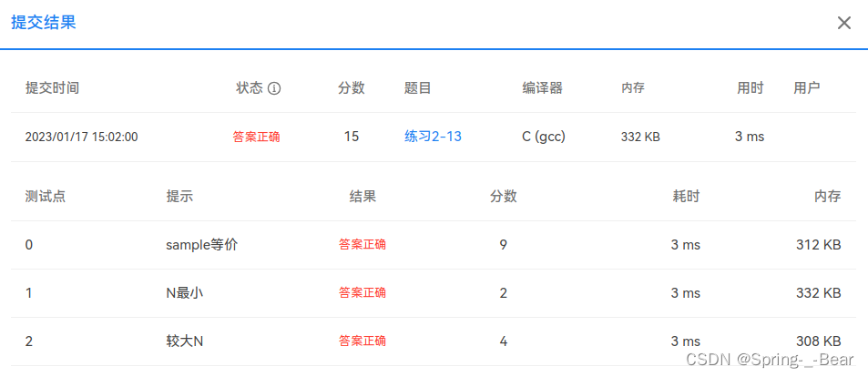
Task: Click the 提示 column header
Action: click(x=180, y=197)
